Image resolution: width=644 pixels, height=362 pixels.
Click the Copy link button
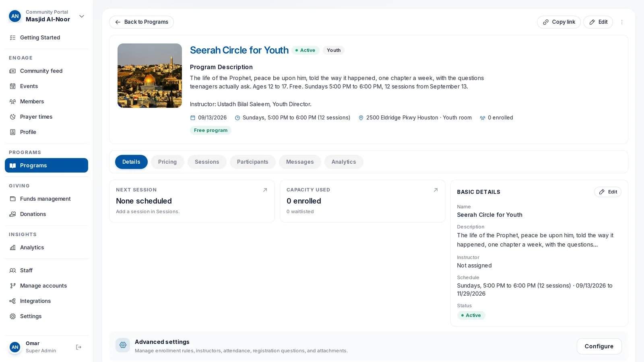tap(559, 22)
